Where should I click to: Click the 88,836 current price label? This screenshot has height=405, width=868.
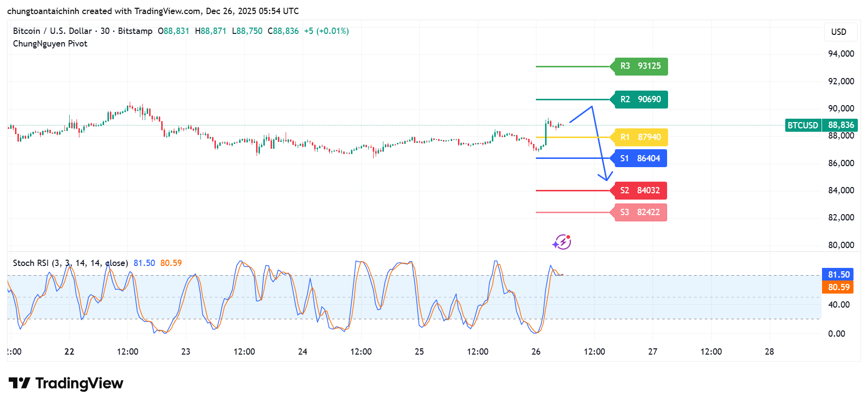841,125
